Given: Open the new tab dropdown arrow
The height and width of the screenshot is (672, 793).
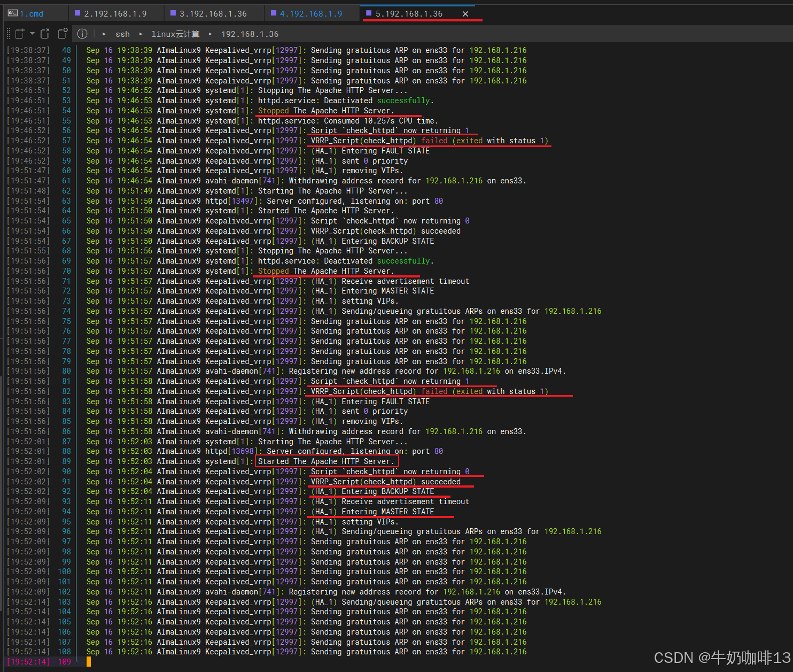Looking at the screenshot, I should coord(32,34).
